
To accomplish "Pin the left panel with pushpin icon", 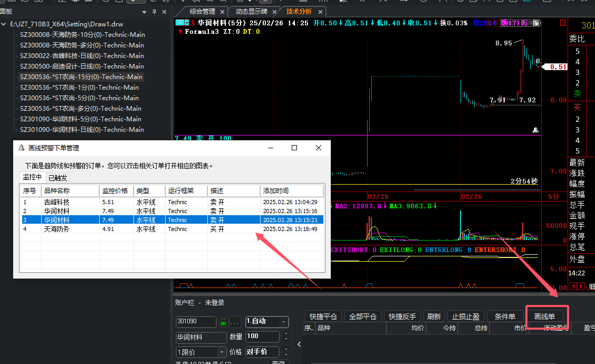I will coord(154,12).
